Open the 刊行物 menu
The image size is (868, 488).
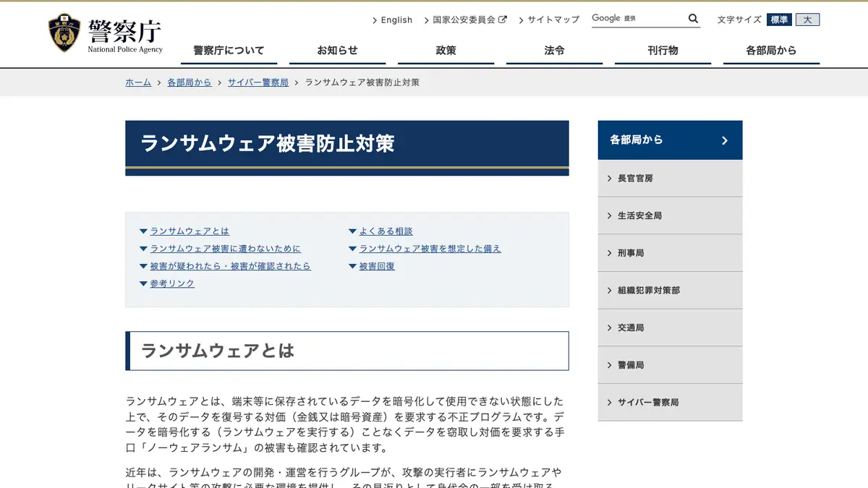pyautogui.click(x=663, y=51)
